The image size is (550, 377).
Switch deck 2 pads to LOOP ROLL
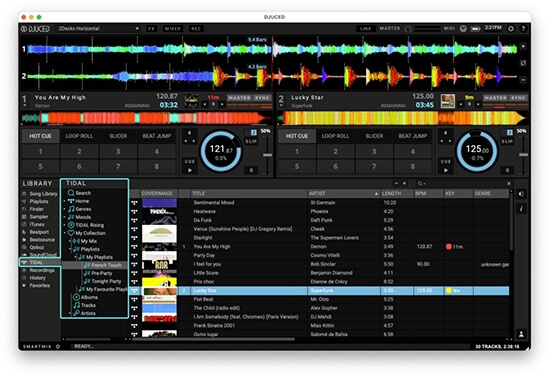[335, 136]
